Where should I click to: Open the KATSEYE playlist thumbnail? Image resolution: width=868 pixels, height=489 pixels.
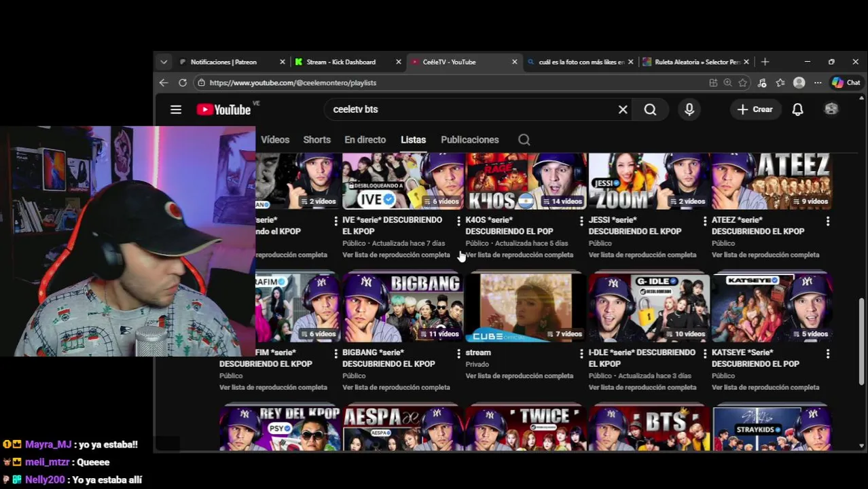(772, 308)
